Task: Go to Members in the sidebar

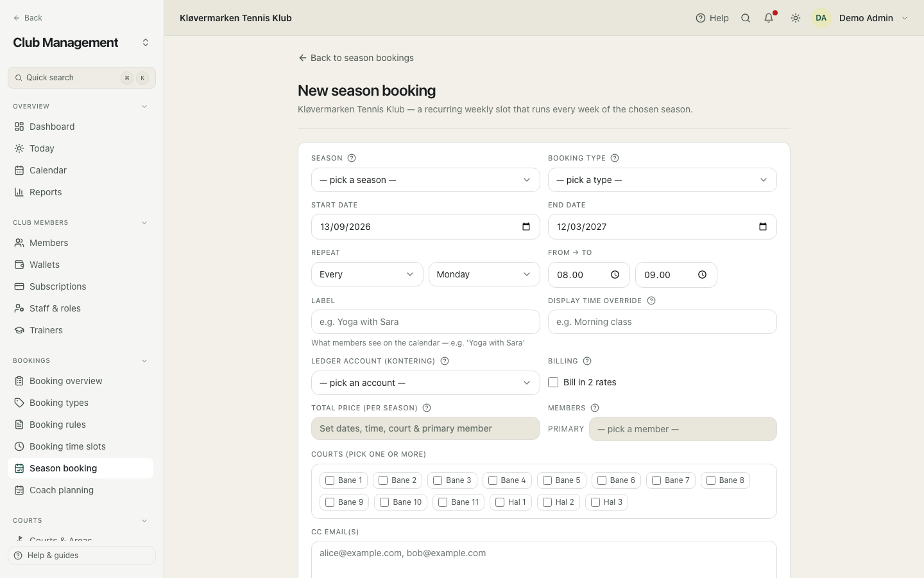Action: pos(81,243)
